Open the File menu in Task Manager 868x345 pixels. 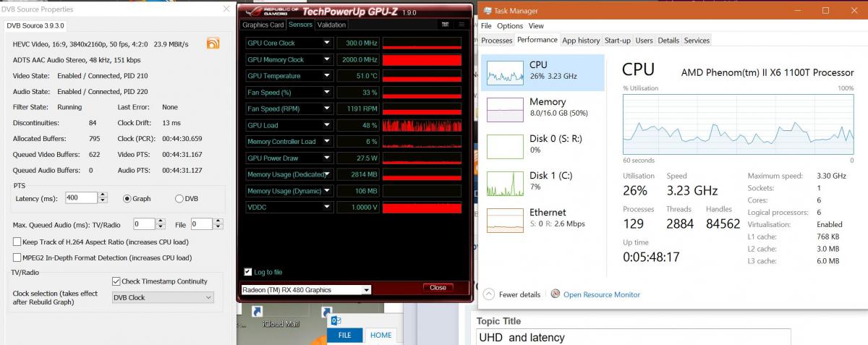486,26
